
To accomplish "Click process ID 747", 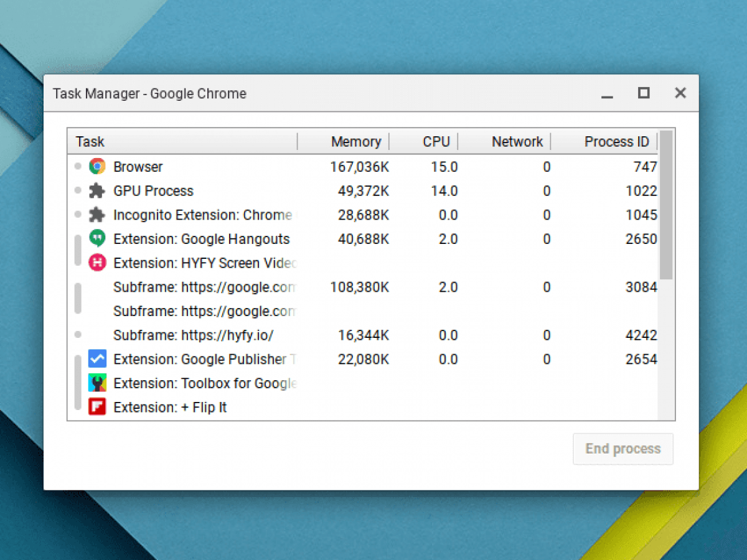I will click(x=646, y=167).
